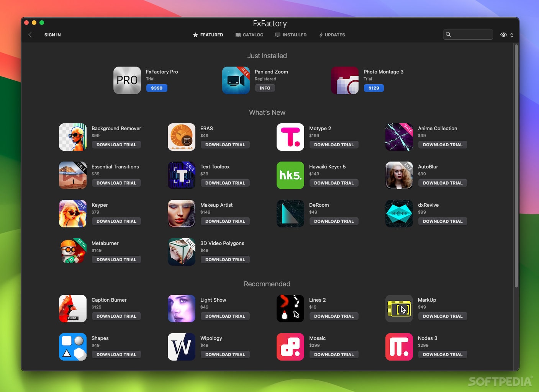Select the Keyper icon
The width and height of the screenshot is (539, 392).
pos(73,214)
